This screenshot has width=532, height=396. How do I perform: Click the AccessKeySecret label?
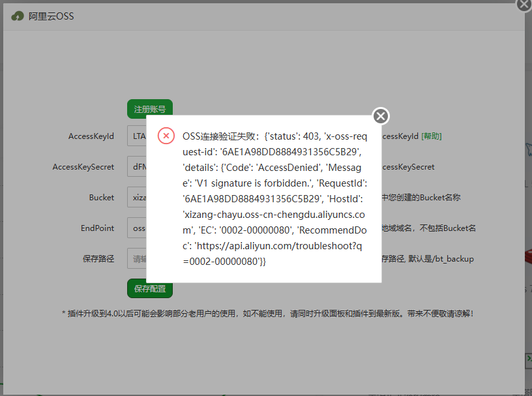[83, 167]
